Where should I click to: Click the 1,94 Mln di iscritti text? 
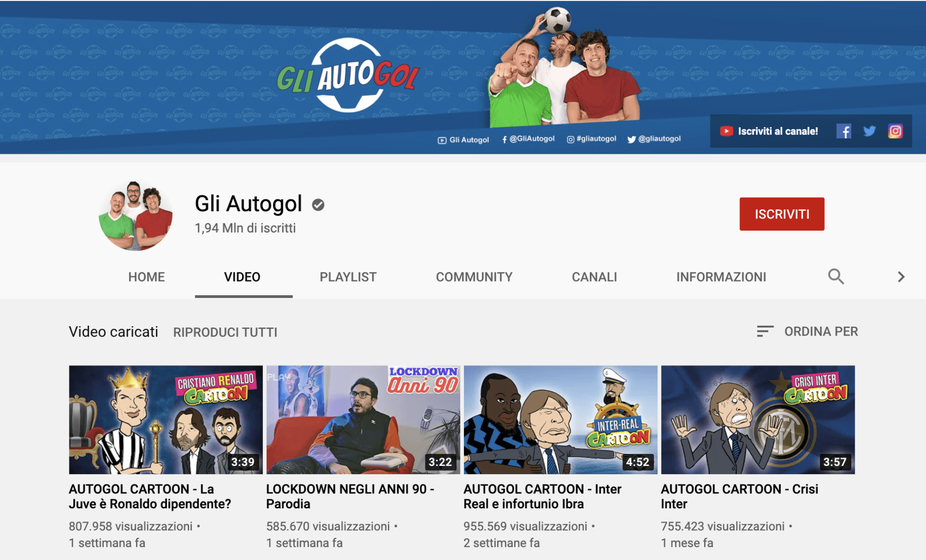click(x=245, y=228)
